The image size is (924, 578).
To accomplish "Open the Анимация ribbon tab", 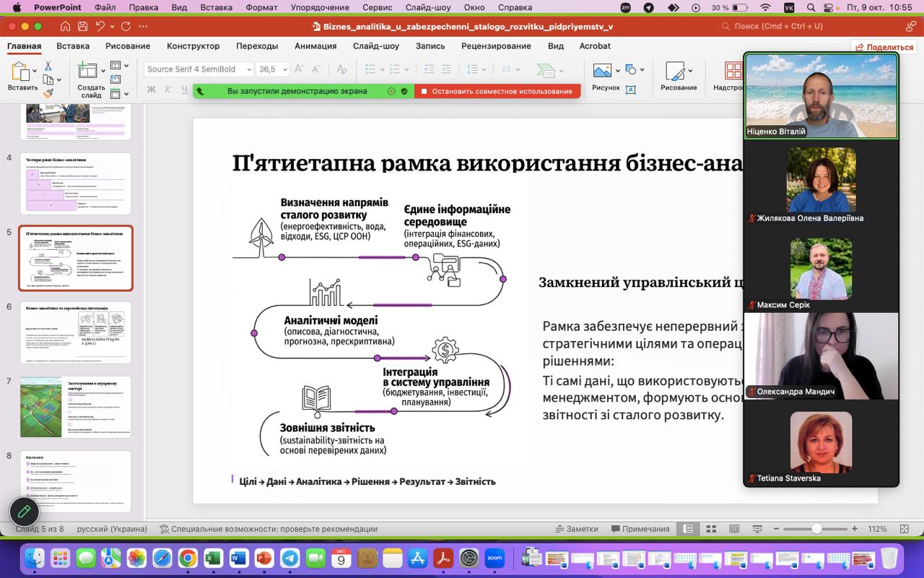I will point(315,46).
